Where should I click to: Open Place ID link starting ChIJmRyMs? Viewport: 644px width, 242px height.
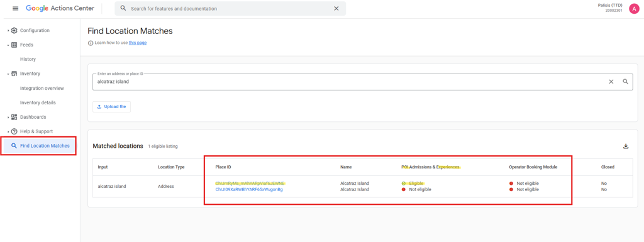point(250,184)
